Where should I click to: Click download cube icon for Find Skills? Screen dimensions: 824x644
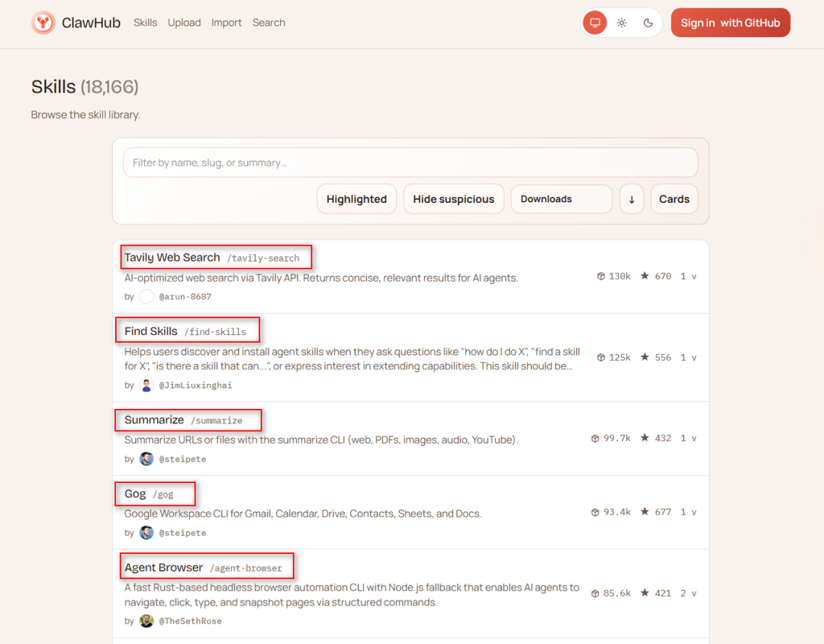tap(600, 358)
